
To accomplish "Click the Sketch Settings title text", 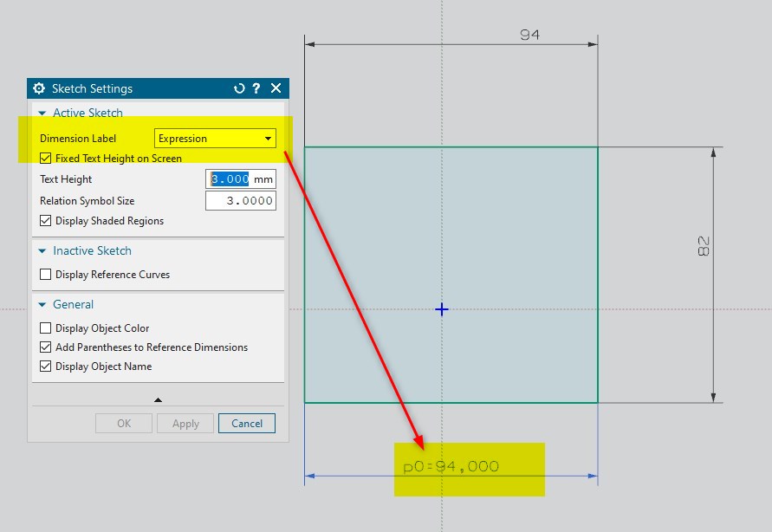I will (92, 88).
